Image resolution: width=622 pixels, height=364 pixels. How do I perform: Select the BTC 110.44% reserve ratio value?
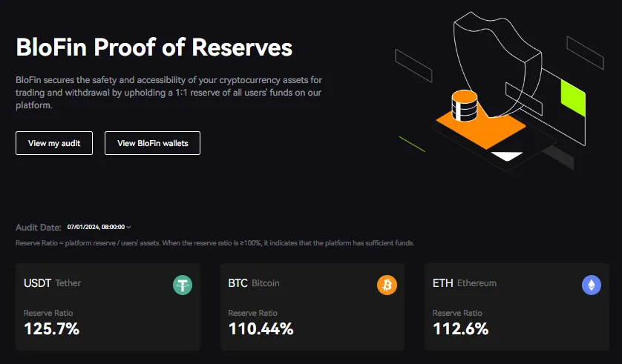tap(261, 328)
